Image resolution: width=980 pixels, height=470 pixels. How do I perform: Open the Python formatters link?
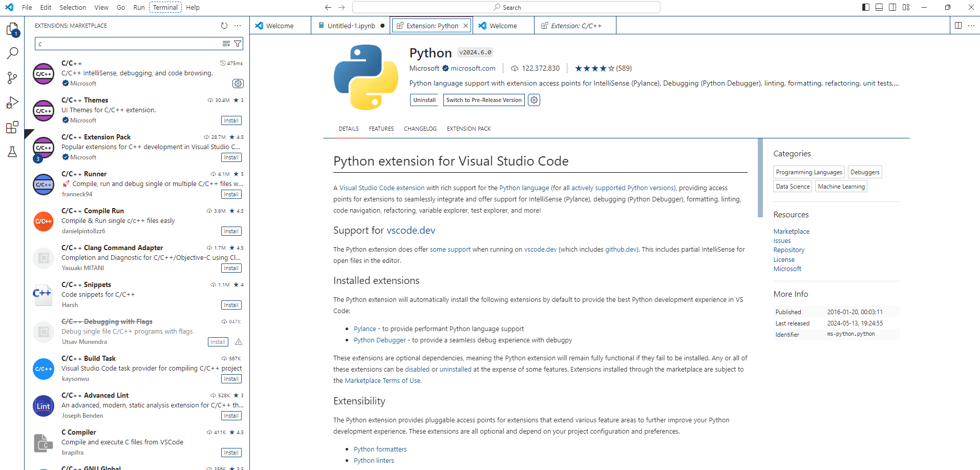[380, 449]
